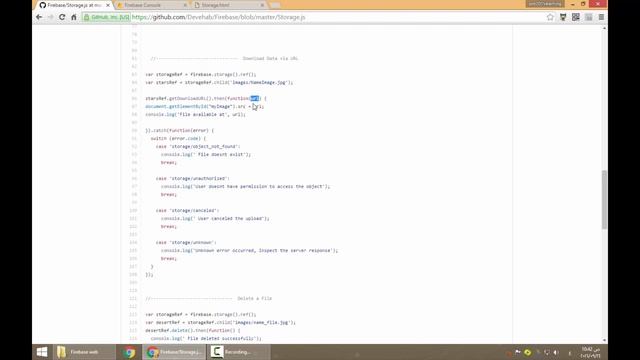The height and width of the screenshot is (360, 640).
Task: Click the forward navigation arrow
Action: click(51, 17)
